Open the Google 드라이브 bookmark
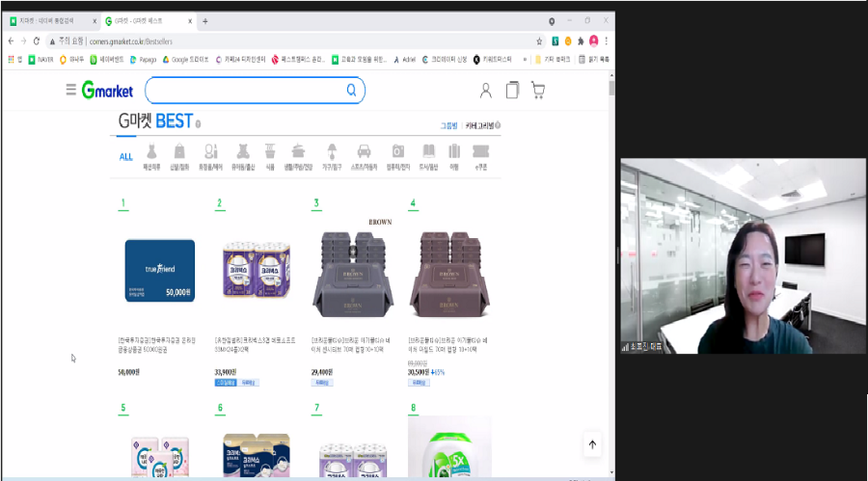The width and height of the screenshot is (868, 481). point(185,59)
